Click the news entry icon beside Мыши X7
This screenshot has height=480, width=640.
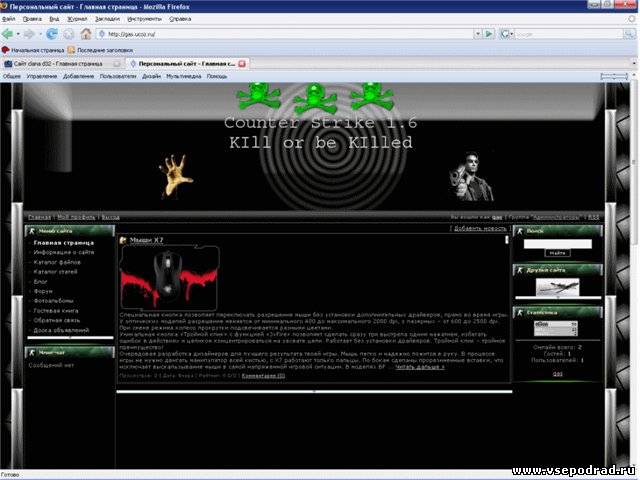coord(123,240)
